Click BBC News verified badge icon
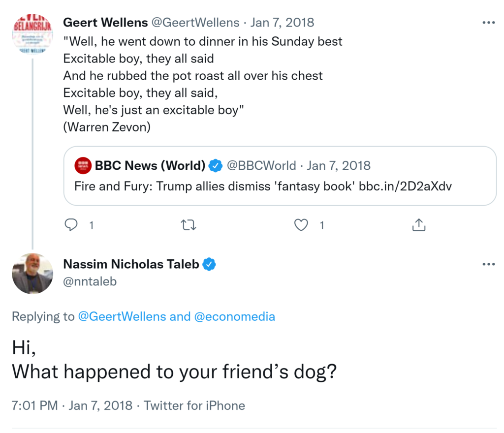The height and width of the screenshot is (433, 504). tap(215, 166)
